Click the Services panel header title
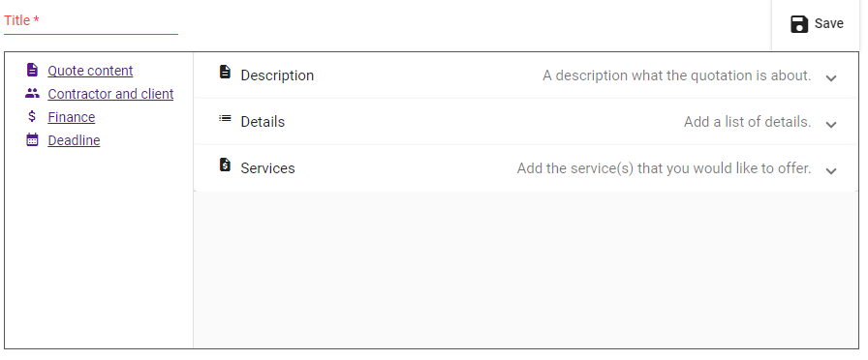The height and width of the screenshot is (360, 868). [267, 168]
